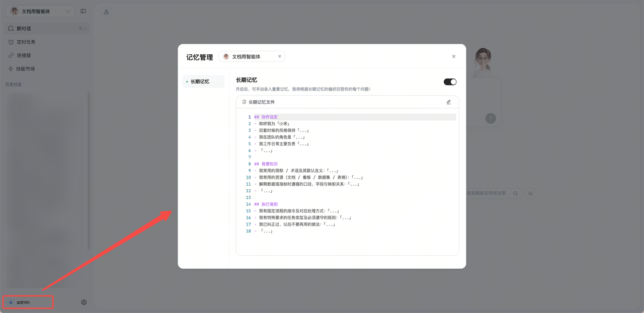Click the line starting 我工作日常主要负责
This screenshot has width=644, height=313.
point(281,144)
